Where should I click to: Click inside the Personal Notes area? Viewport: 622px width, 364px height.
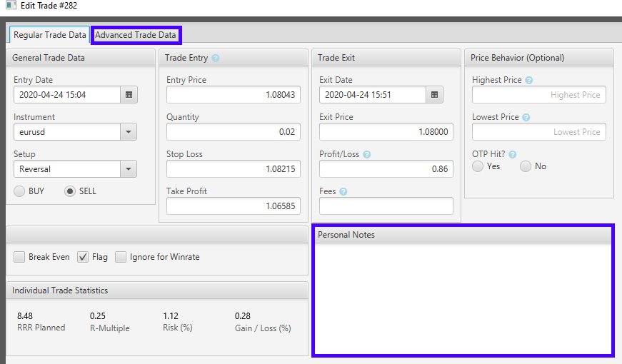[463, 298]
